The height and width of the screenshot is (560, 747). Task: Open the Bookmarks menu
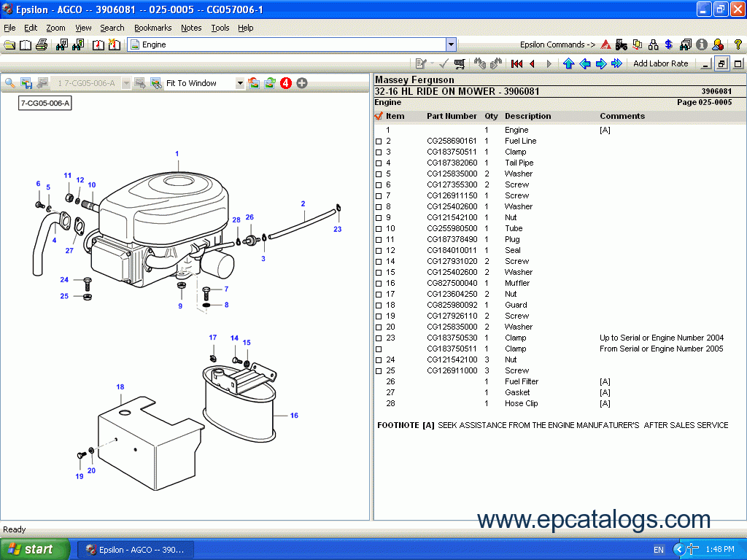152,28
